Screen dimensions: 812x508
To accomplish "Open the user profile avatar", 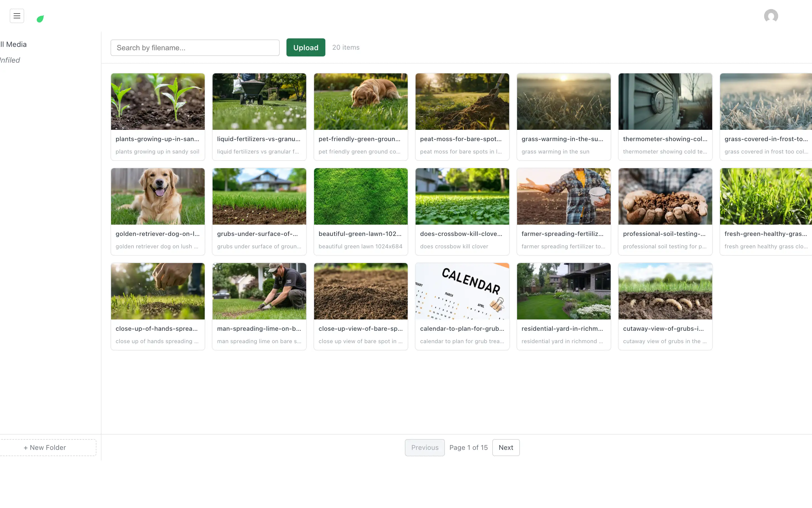I will pyautogui.click(x=771, y=16).
